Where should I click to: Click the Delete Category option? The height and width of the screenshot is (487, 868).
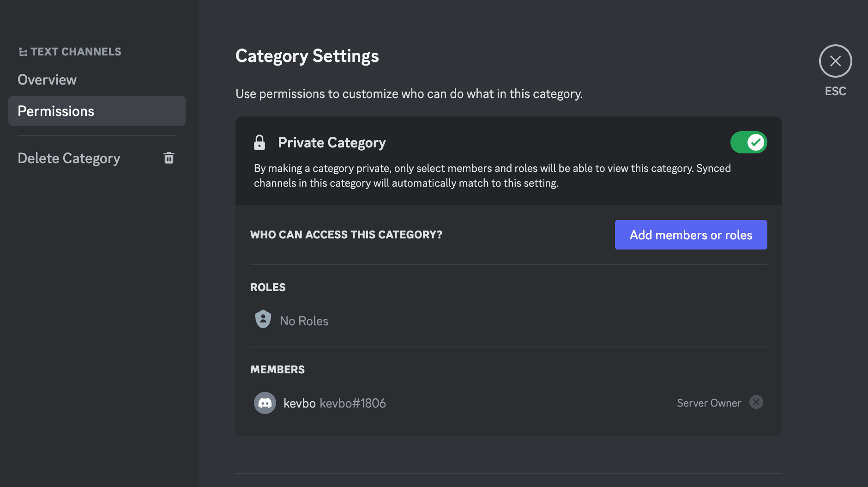pyautogui.click(x=69, y=158)
